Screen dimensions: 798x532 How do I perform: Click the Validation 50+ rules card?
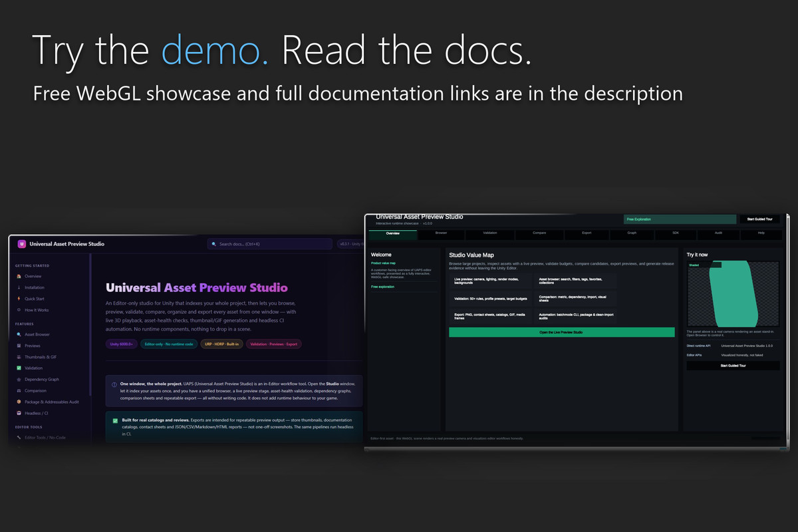[x=491, y=297]
